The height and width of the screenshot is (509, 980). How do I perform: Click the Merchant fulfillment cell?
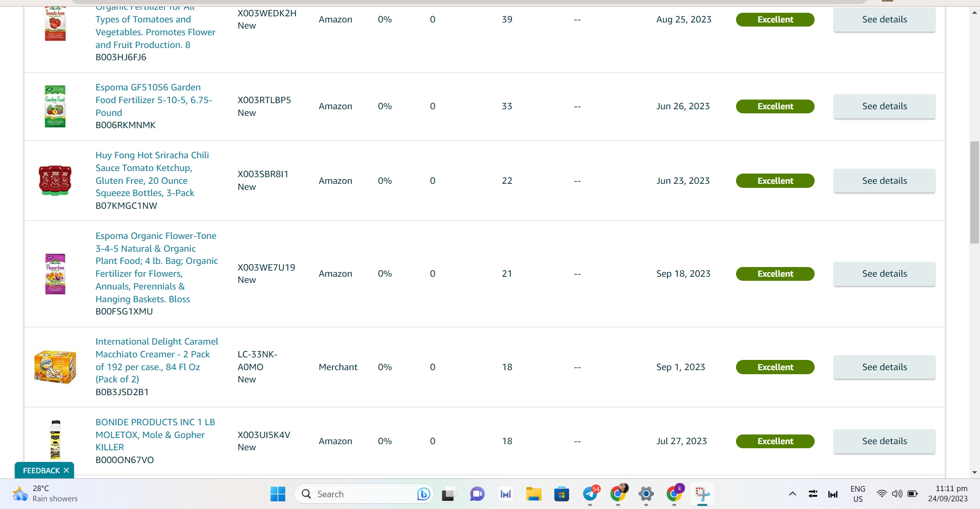[x=338, y=367]
